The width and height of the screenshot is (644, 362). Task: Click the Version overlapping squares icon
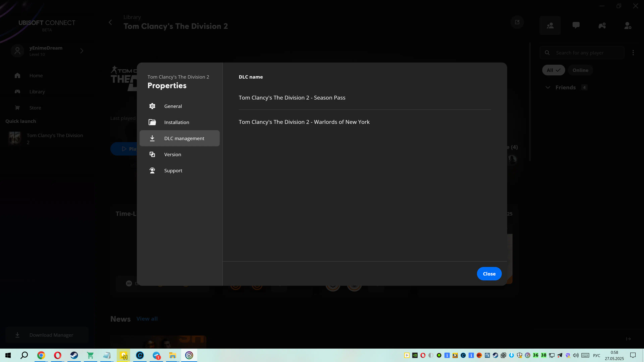(x=152, y=154)
